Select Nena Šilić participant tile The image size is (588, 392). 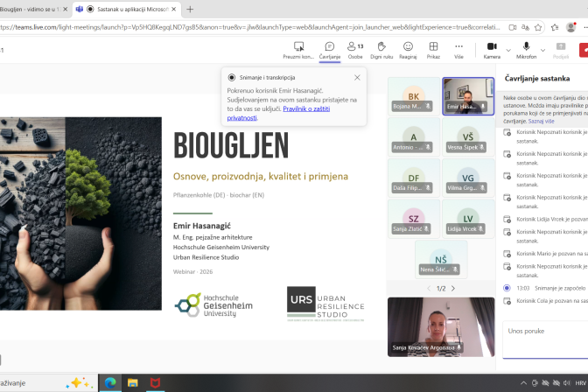(x=441, y=260)
